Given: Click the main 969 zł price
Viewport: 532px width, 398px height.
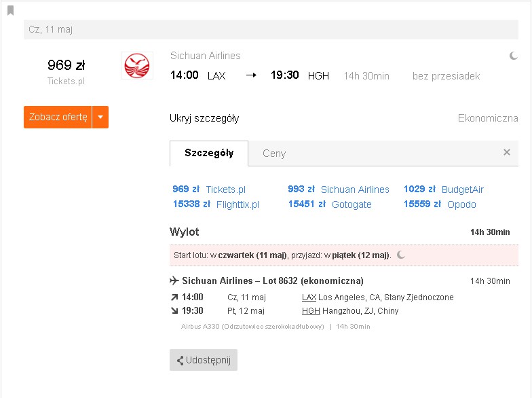Looking at the screenshot, I should point(66,65).
